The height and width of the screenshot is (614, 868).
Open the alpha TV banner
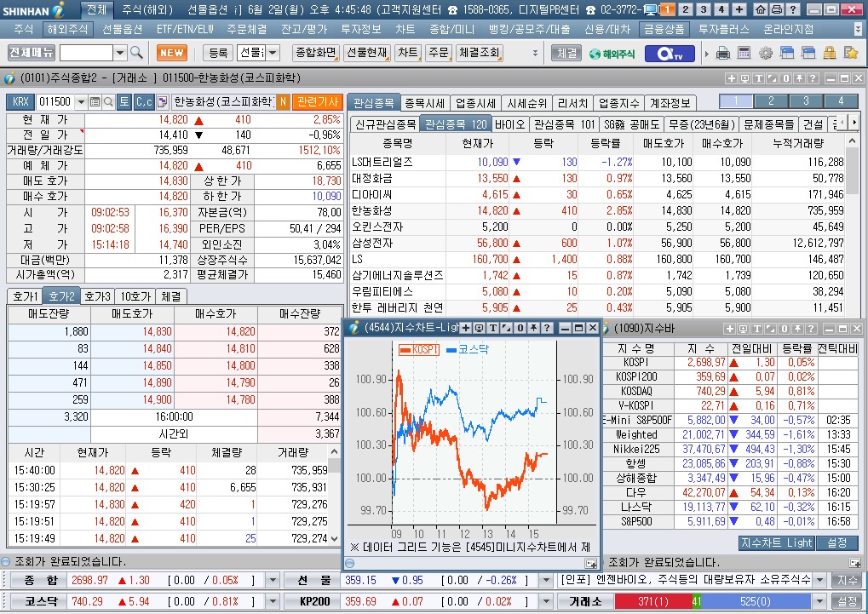[669, 53]
